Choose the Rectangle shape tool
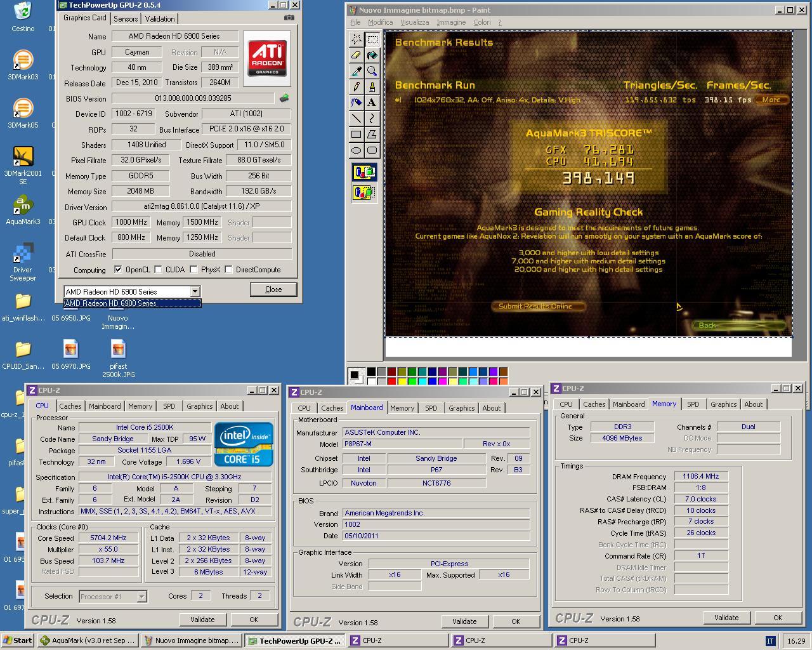812x650 pixels. click(357, 135)
